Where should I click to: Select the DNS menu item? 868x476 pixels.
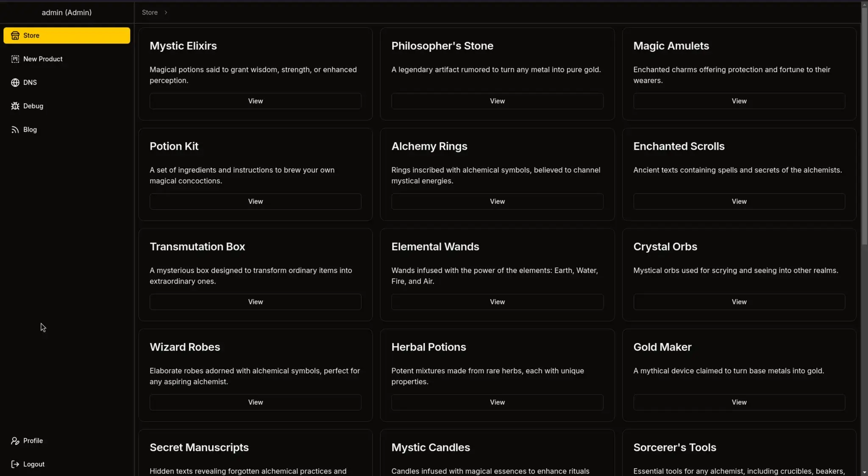[x=30, y=83]
